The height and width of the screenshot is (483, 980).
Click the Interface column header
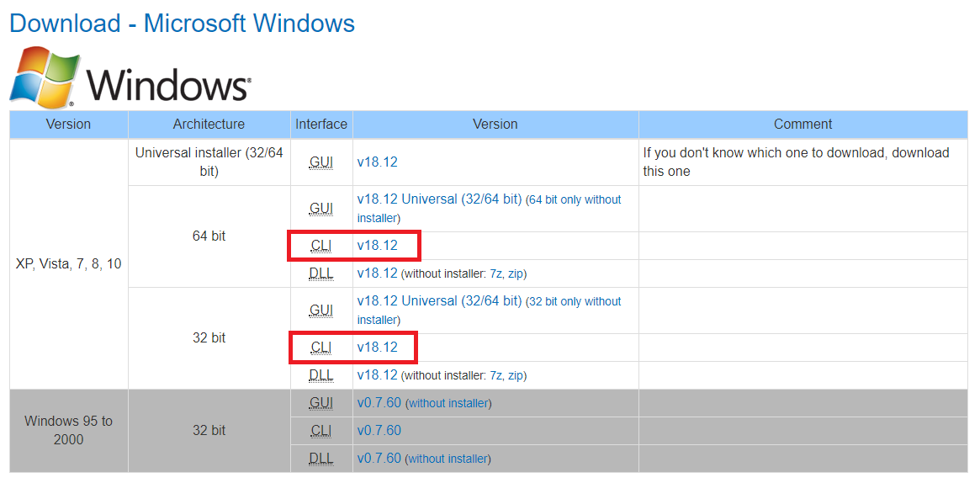321,125
